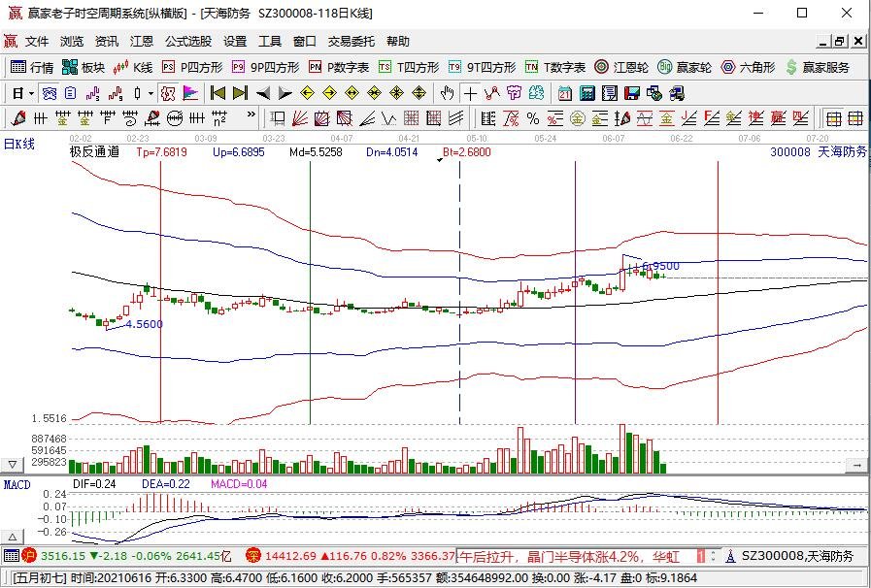
Task: Open the 六角形 hexagon tool
Action: point(749,68)
